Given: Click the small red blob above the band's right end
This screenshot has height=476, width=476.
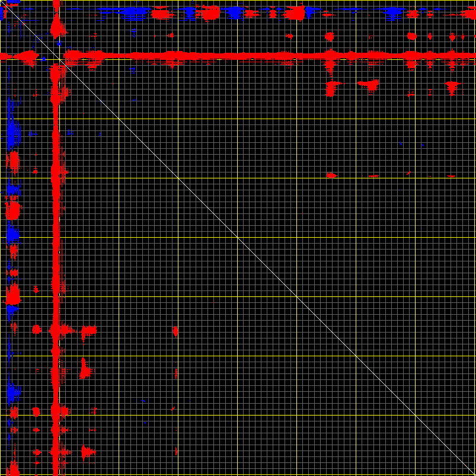Looking at the screenshot, I should 412,37.
